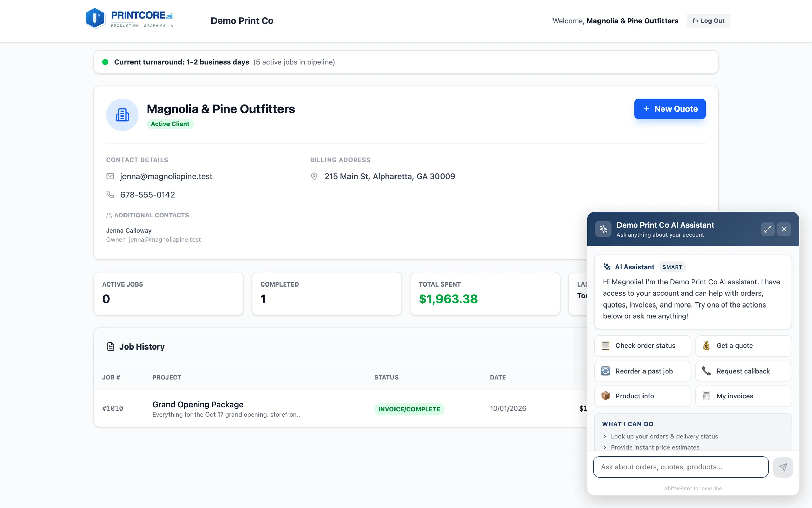Open My invoices quick action
Screen dimensions: 812x508
(744, 396)
